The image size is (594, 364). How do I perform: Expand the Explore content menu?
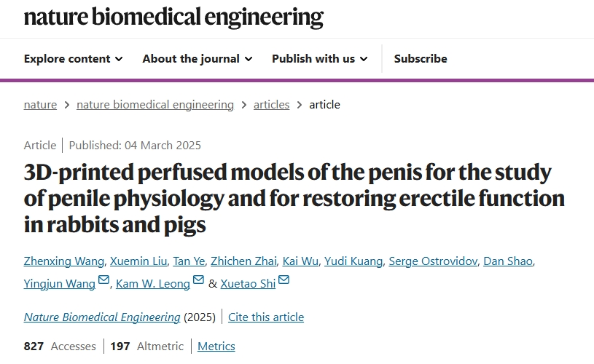73,58
